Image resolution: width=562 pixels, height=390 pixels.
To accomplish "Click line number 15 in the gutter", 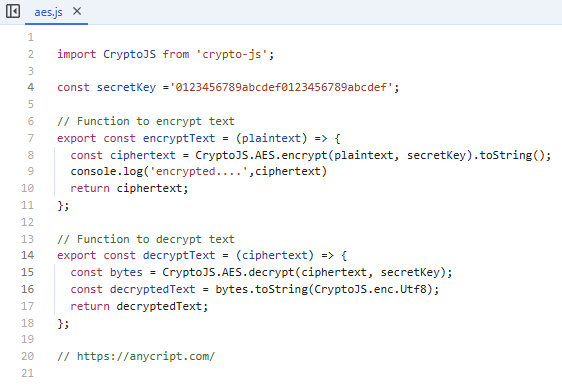I will [28, 272].
